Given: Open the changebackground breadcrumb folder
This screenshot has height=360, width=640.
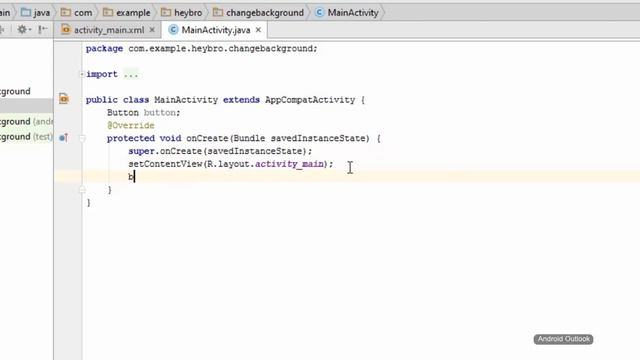Looking at the screenshot, I should pos(258,13).
